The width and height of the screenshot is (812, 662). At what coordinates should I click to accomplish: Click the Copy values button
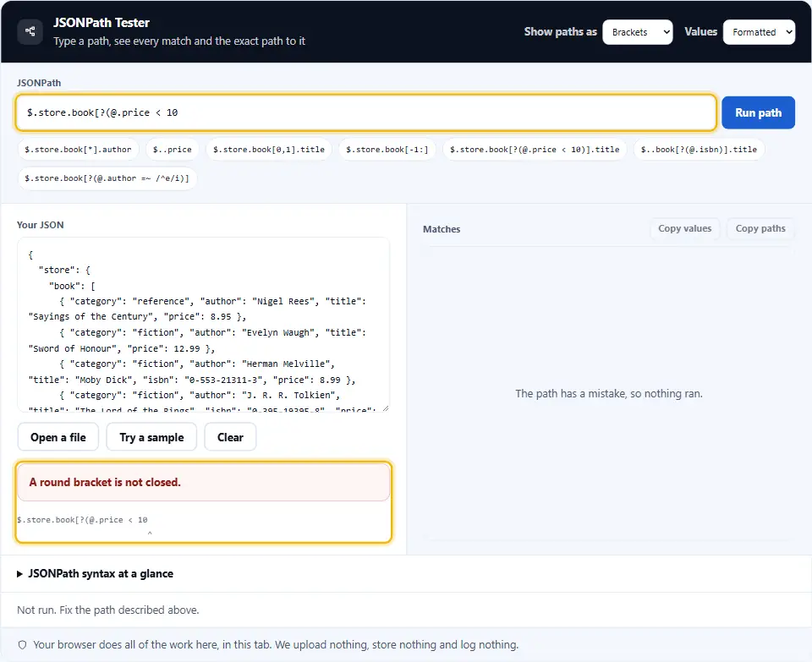pyautogui.click(x=684, y=229)
